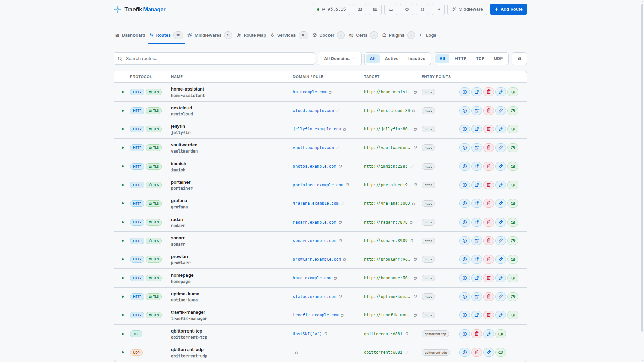The image size is (644, 362).
Task: Open the Docker tab
Action: tap(328, 35)
